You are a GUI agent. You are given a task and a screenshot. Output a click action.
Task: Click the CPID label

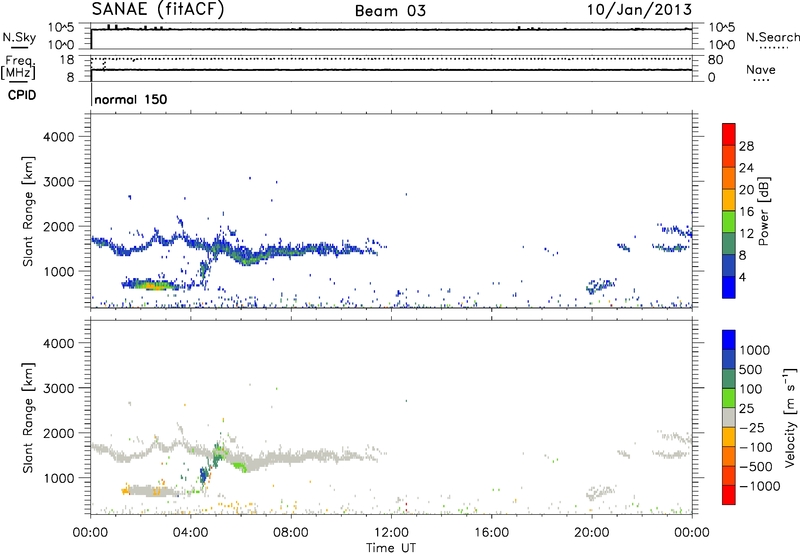[21, 95]
